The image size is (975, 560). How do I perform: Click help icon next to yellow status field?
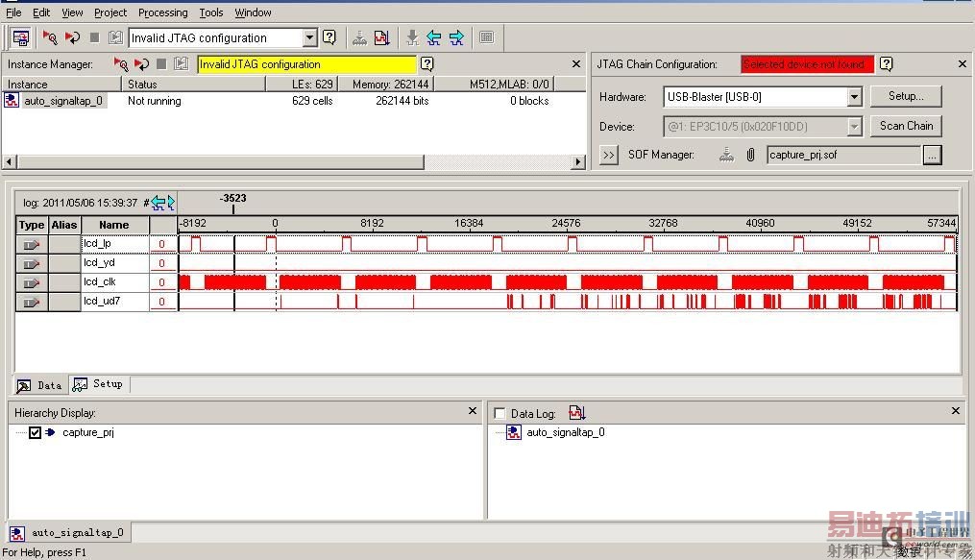point(427,64)
